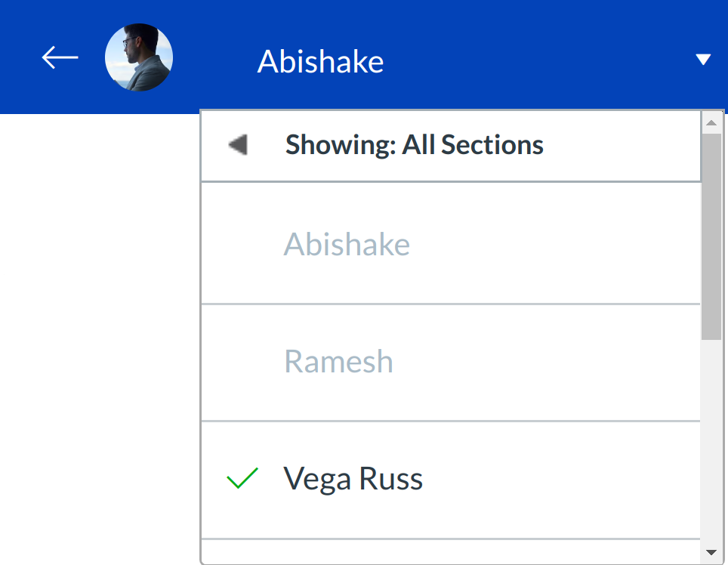Collapse student list with header dropdown arrow

(703, 60)
